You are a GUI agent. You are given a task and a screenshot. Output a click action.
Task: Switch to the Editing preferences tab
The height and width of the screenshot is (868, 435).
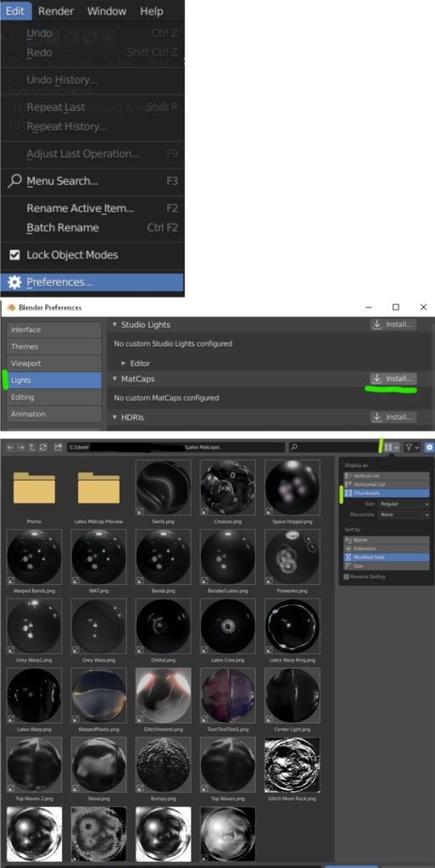click(53, 398)
